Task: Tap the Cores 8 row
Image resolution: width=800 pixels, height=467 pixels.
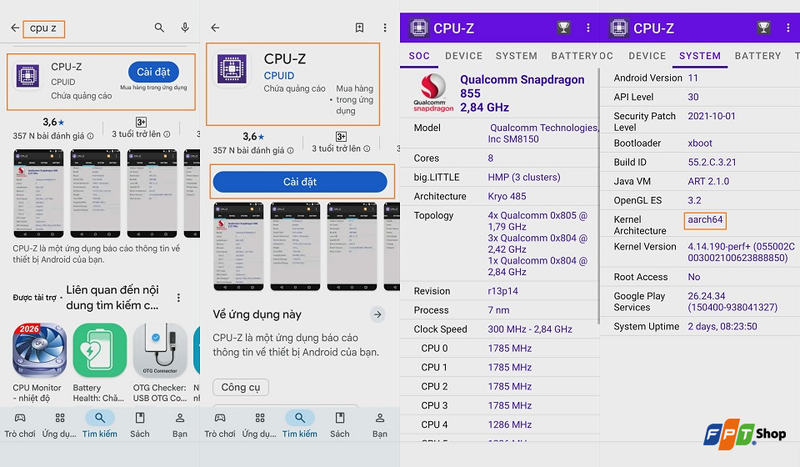Action: (500, 158)
